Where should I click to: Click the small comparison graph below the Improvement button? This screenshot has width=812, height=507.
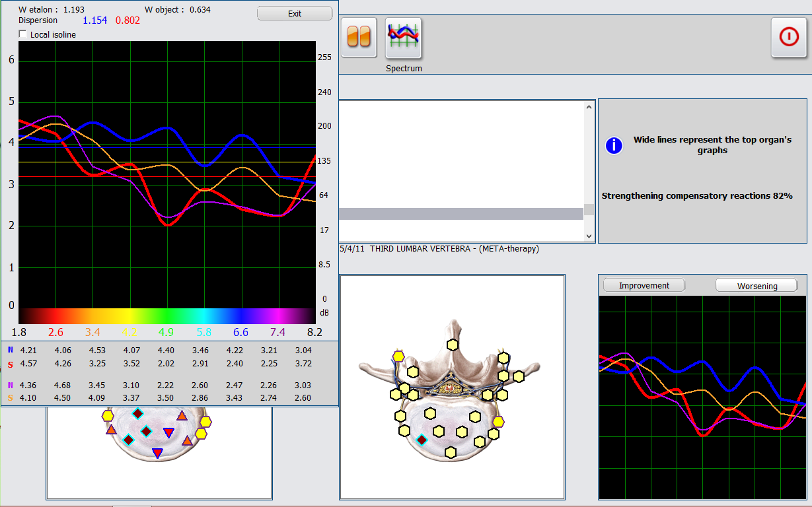[702, 396]
